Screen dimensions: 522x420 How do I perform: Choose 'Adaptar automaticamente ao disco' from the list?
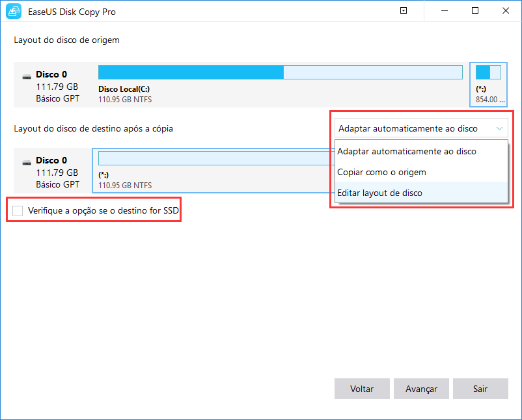[421, 151]
